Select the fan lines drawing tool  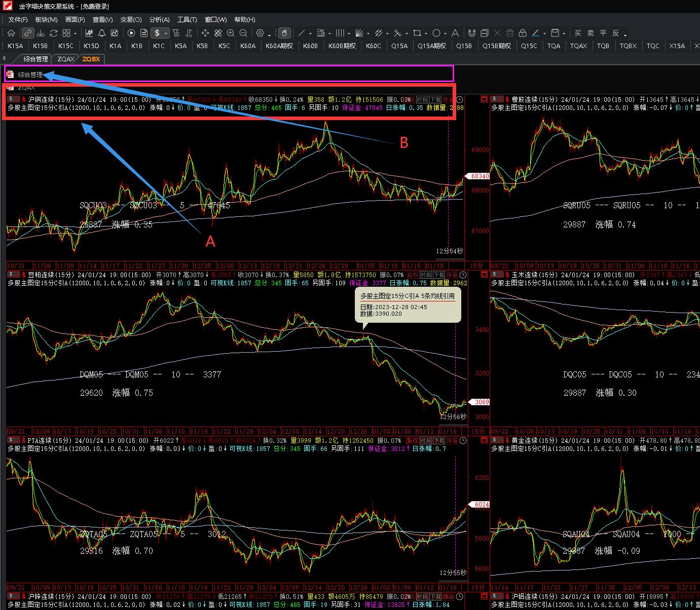pos(359,33)
